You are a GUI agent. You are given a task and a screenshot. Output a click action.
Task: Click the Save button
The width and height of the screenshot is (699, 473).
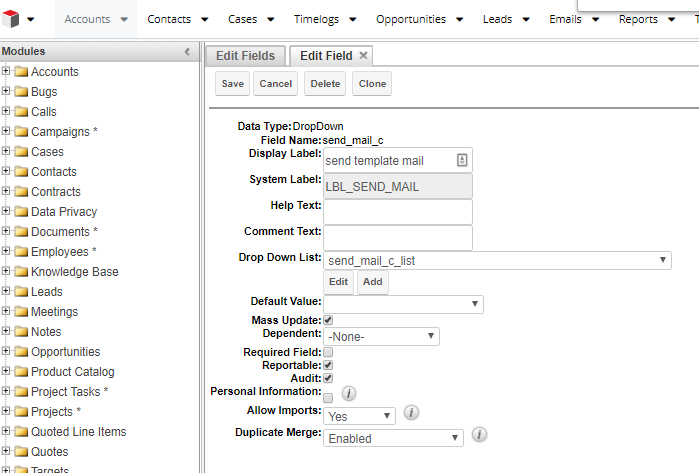[233, 83]
